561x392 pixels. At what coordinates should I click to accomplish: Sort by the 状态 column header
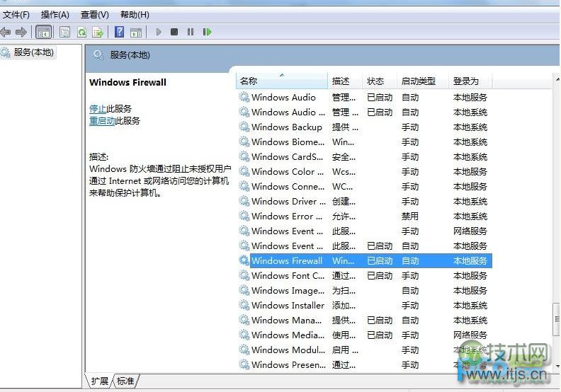pos(380,81)
